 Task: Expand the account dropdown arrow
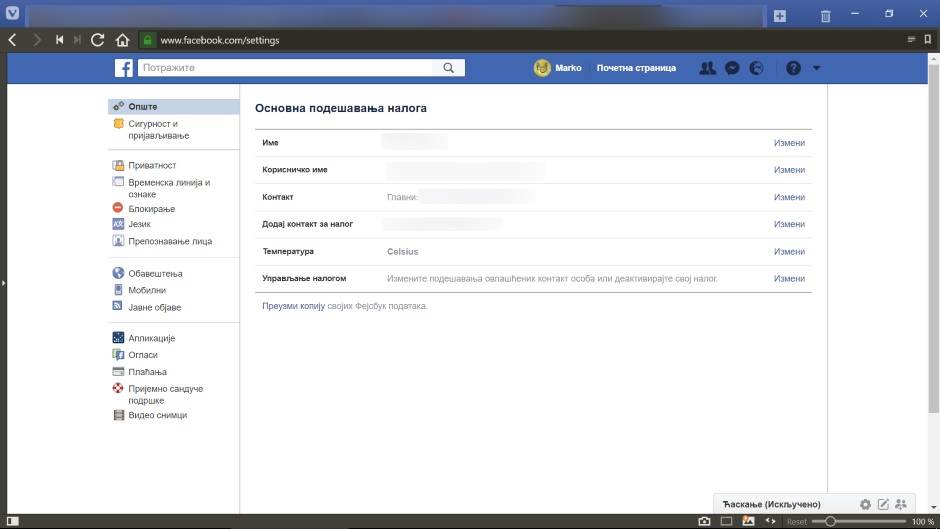(x=816, y=68)
